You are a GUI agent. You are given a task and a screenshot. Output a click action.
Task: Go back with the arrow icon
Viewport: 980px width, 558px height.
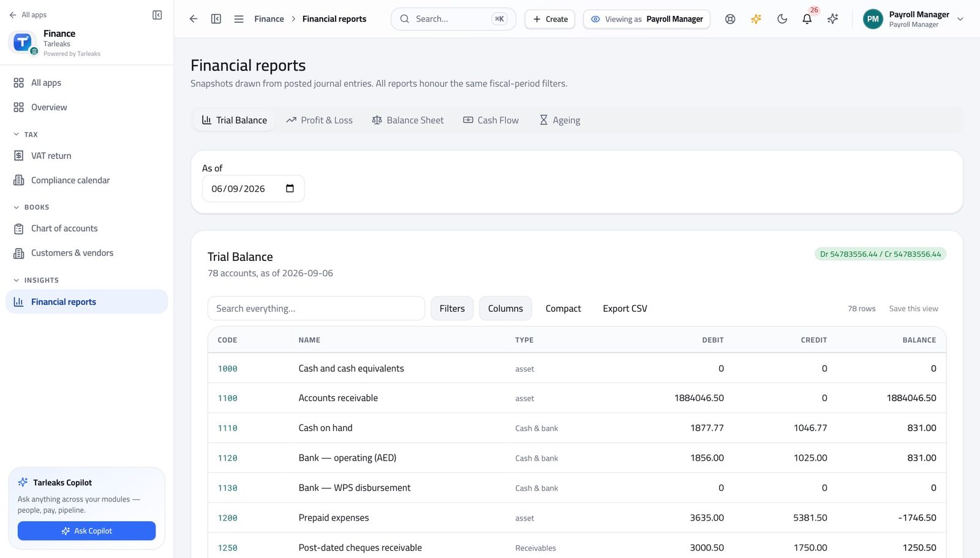click(194, 19)
